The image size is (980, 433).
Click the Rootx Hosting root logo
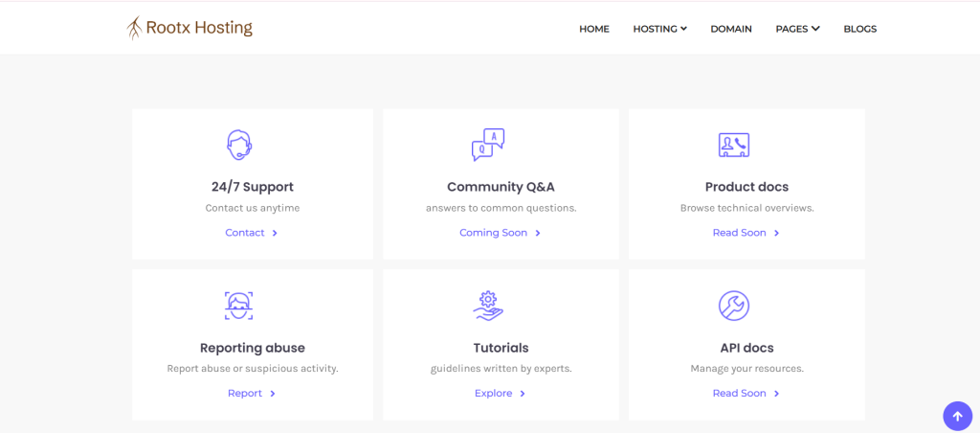point(135,29)
